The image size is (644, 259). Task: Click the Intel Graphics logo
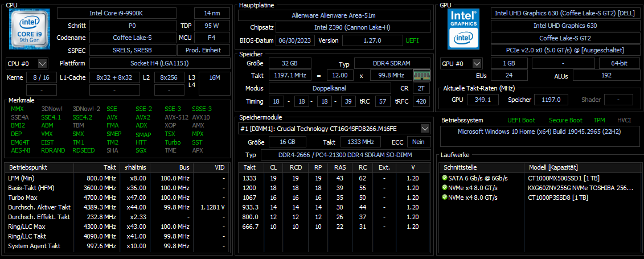click(463, 28)
